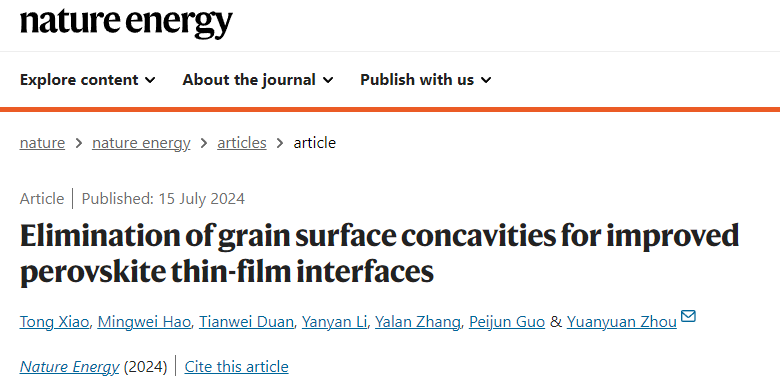Navigate to the articles breadcrumb
Screen dimensions: 780x385
click(x=242, y=143)
